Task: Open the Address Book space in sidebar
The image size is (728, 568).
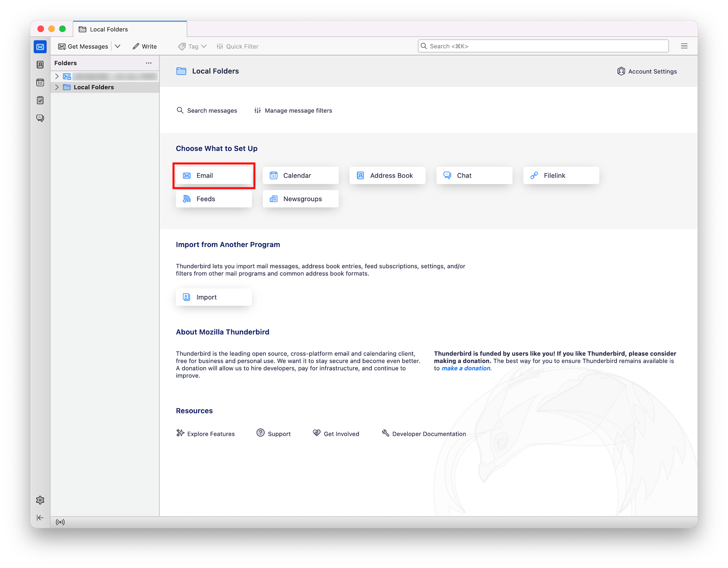Action: 40,65
